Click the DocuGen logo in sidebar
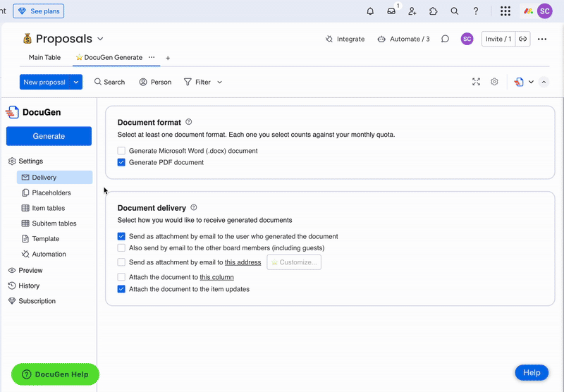The width and height of the screenshot is (564, 392). click(x=12, y=112)
